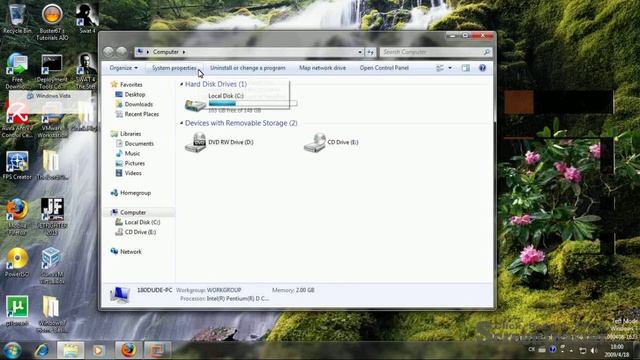Select the Deployment Tools command prompt shortcut
The width and height of the screenshot is (640, 360).
pyautogui.click(x=52, y=71)
